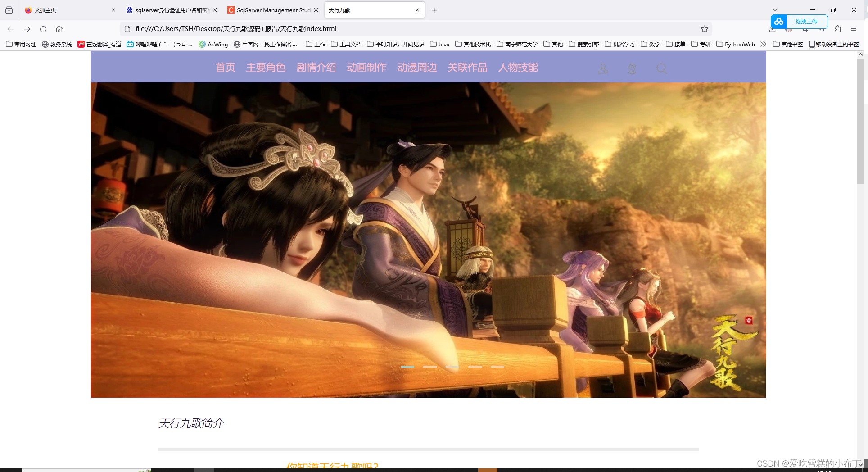Open 关联作品 navigation link
Image resolution: width=868 pixels, height=472 pixels.
[467, 68]
